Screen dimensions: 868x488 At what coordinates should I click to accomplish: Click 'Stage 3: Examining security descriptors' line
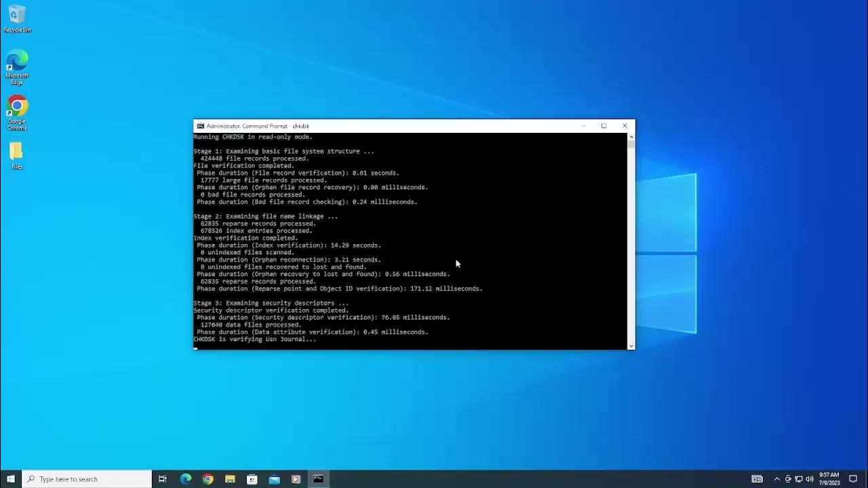(x=271, y=303)
